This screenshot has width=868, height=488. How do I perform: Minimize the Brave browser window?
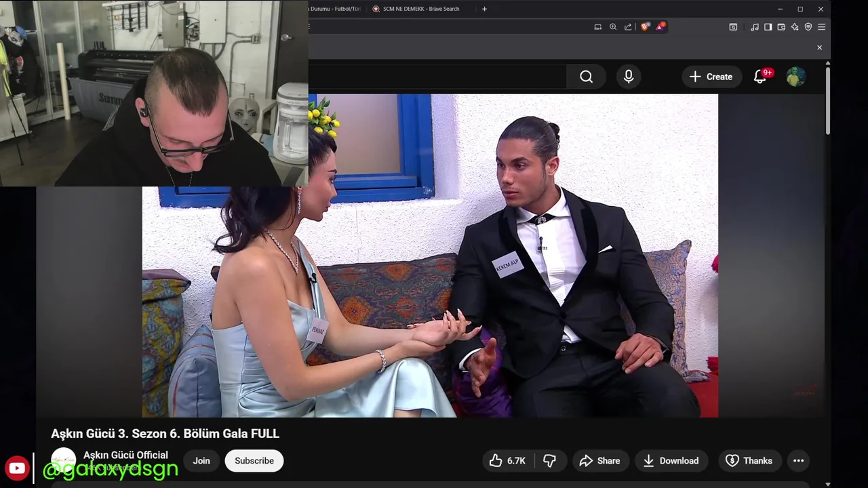tap(780, 9)
